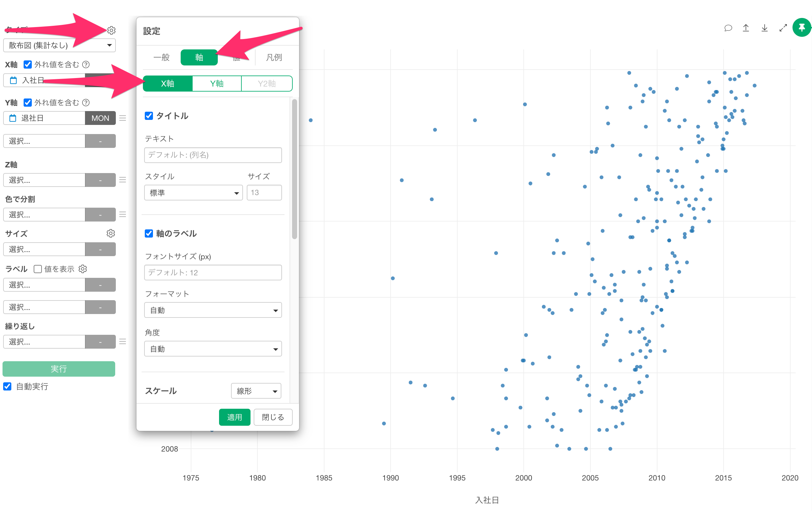Click the download arrow icon

(764, 28)
